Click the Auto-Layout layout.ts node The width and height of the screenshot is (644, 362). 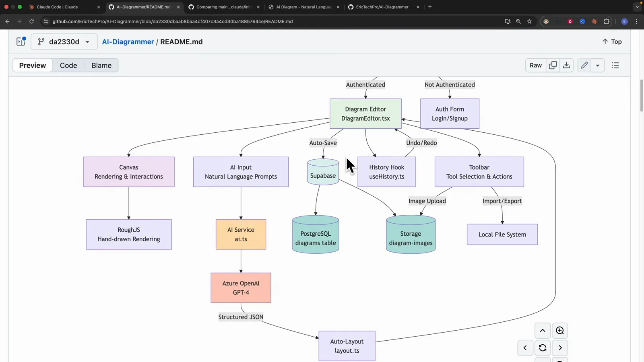(347, 346)
